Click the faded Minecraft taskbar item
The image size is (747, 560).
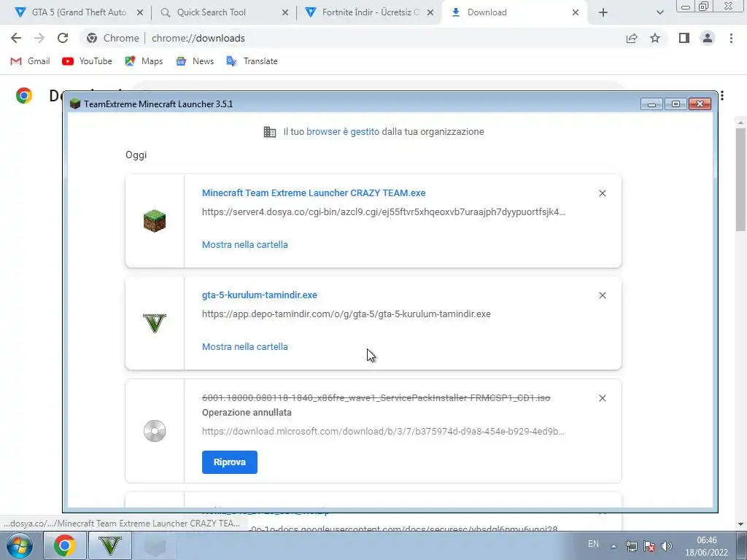pyautogui.click(x=155, y=545)
